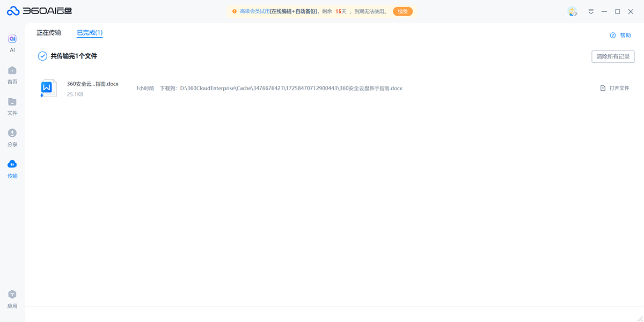Select the 360安全云...指南.docx file name
The width and height of the screenshot is (644, 322).
[x=92, y=84]
